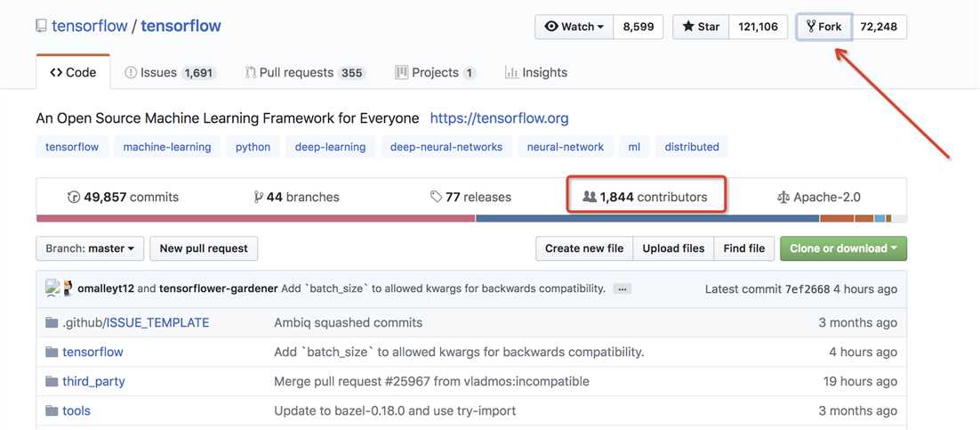
Task: Open the omalleyt12 author link
Action: coord(106,288)
